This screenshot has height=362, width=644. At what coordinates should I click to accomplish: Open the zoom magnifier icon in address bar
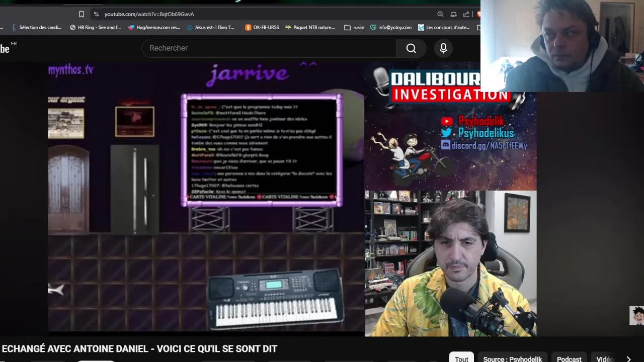tap(440, 14)
